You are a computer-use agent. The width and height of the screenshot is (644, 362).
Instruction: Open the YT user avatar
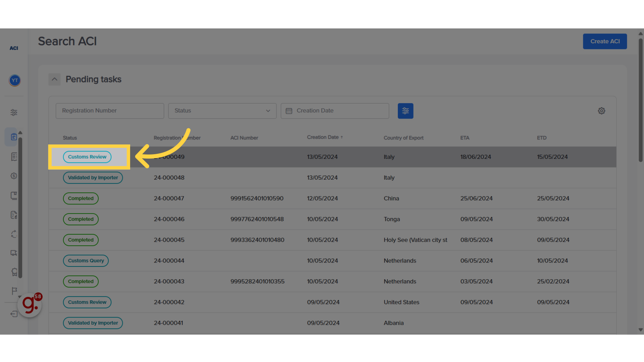tap(14, 80)
